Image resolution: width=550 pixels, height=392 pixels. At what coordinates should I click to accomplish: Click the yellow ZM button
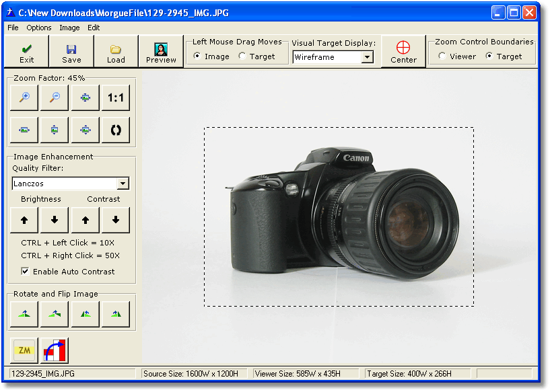(x=24, y=350)
